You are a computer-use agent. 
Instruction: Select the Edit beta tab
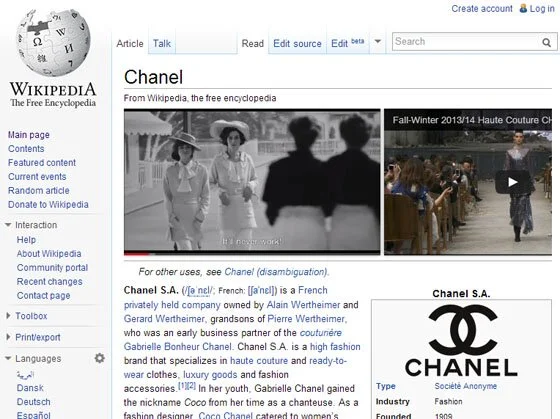[x=348, y=43]
